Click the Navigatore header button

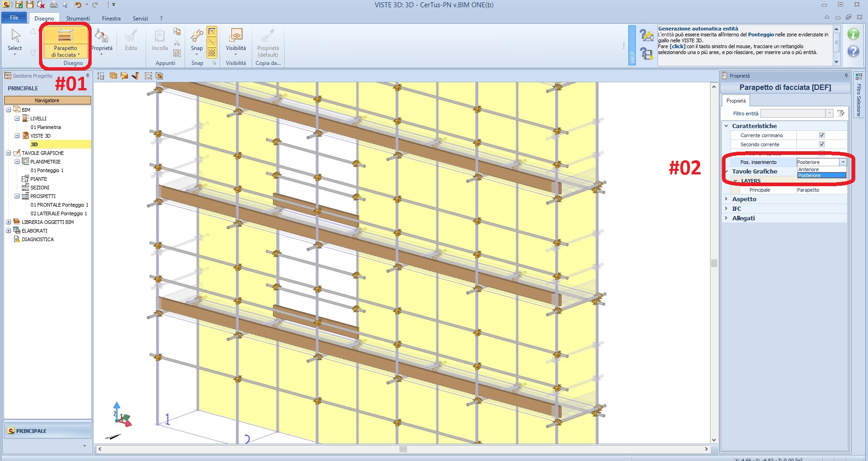pos(47,100)
